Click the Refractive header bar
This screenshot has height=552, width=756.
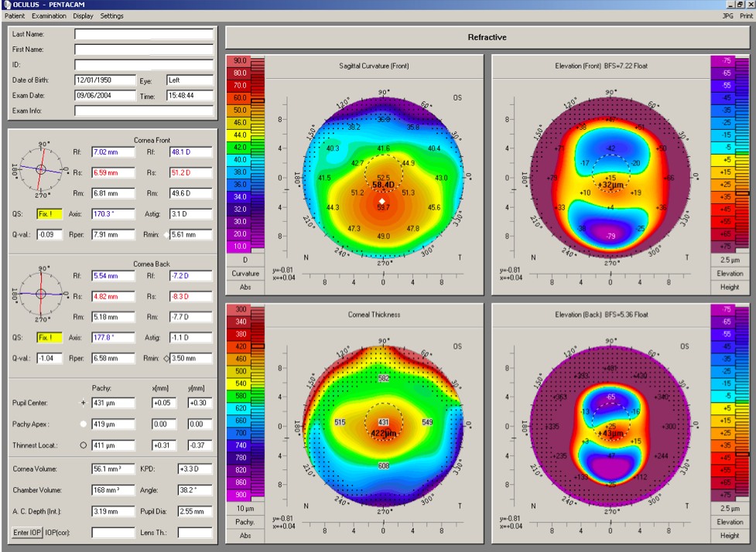(x=487, y=36)
